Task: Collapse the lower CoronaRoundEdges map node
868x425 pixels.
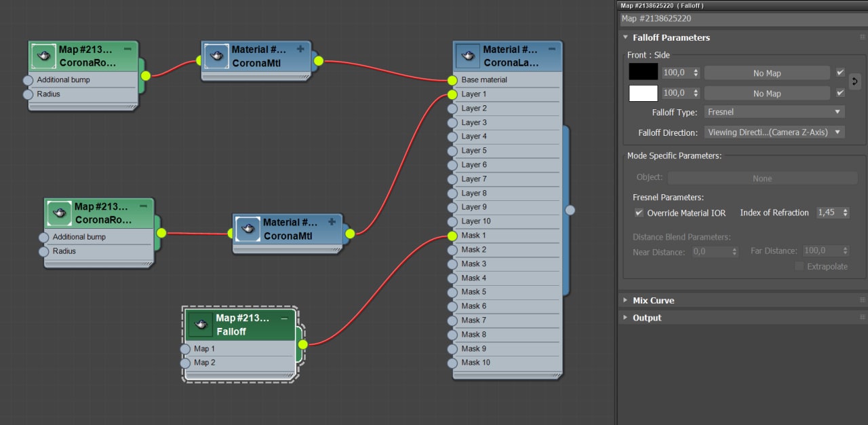Action: (x=143, y=206)
